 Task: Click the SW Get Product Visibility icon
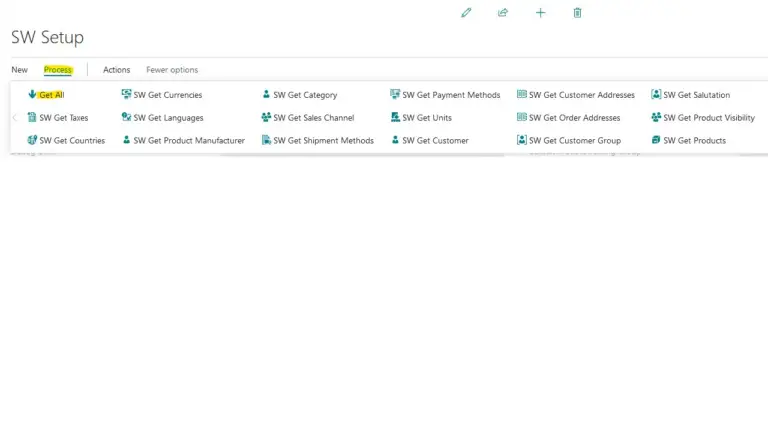point(656,117)
